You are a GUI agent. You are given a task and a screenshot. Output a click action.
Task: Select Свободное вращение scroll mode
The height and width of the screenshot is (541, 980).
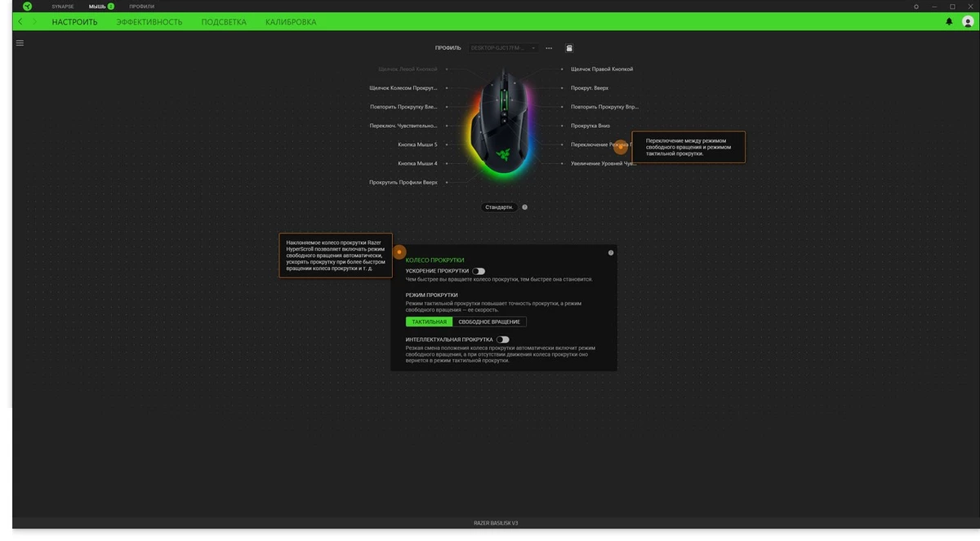pos(488,321)
